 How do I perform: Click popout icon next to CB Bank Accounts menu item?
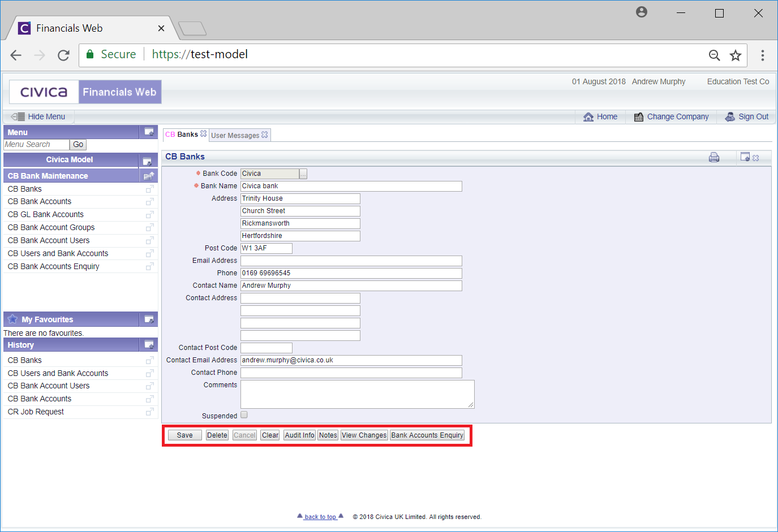(x=149, y=202)
